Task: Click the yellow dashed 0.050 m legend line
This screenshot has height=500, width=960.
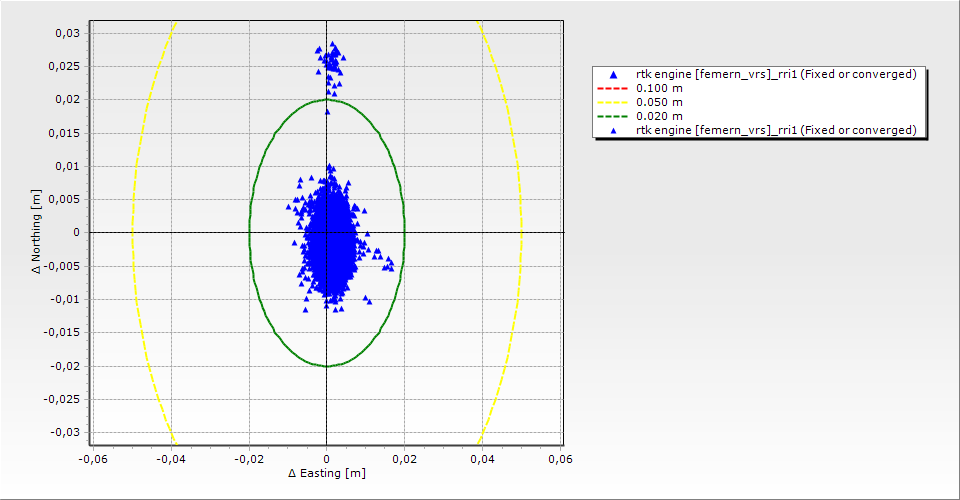Action: [x=614, y=103]
